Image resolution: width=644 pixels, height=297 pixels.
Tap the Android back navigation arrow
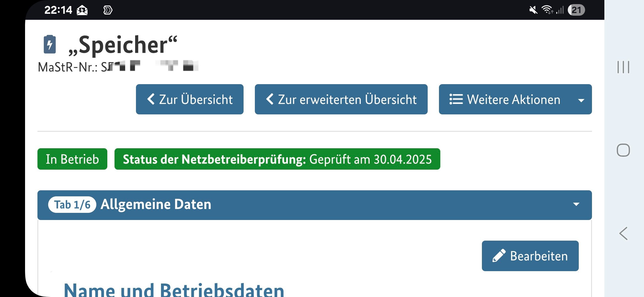point(624,234)
